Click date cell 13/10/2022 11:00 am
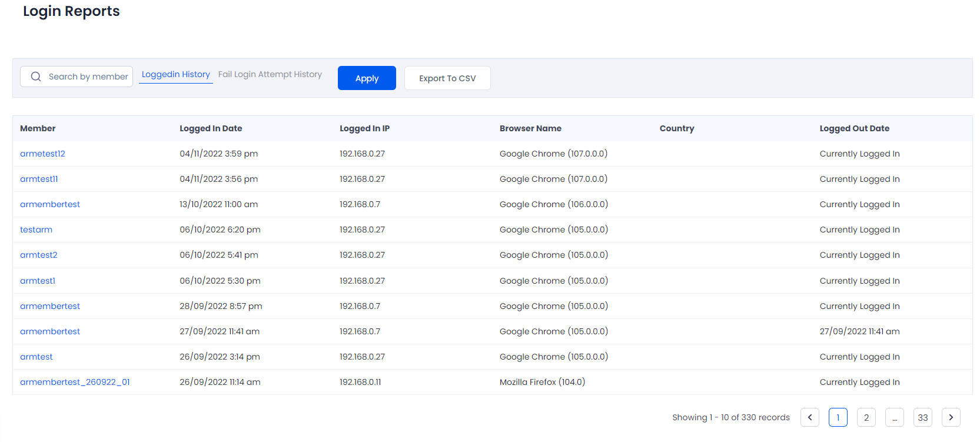Image resolution: width=980 pixels, height=442 pixels. click(219, 204)
